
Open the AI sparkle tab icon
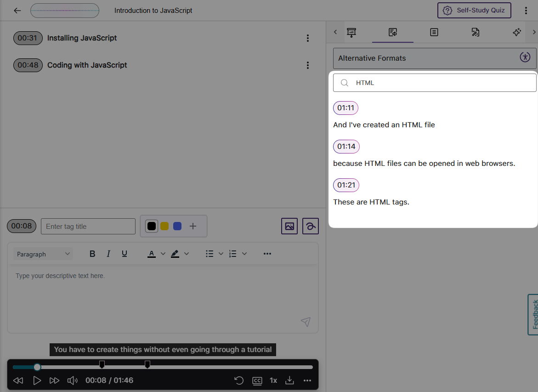click(517, 32)
